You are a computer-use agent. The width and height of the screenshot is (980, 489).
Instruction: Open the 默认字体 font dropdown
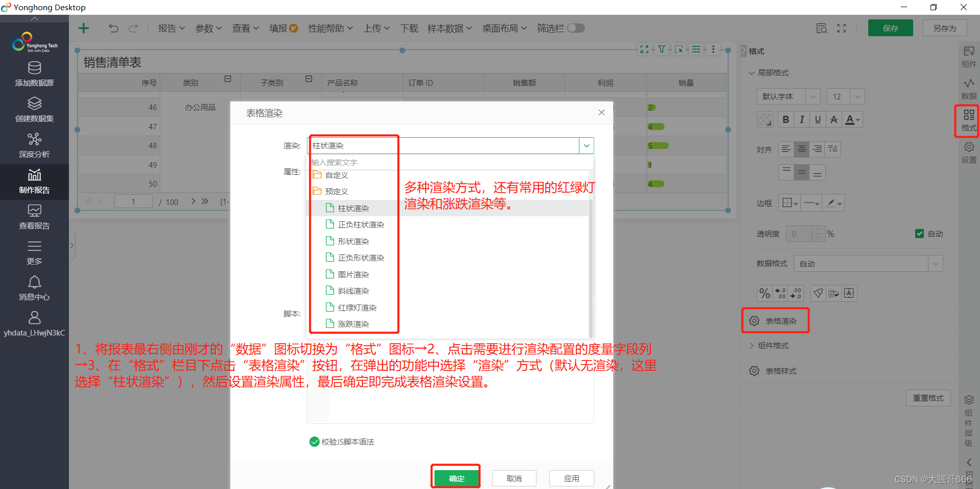pyautogui.click(x=813, y=96)
